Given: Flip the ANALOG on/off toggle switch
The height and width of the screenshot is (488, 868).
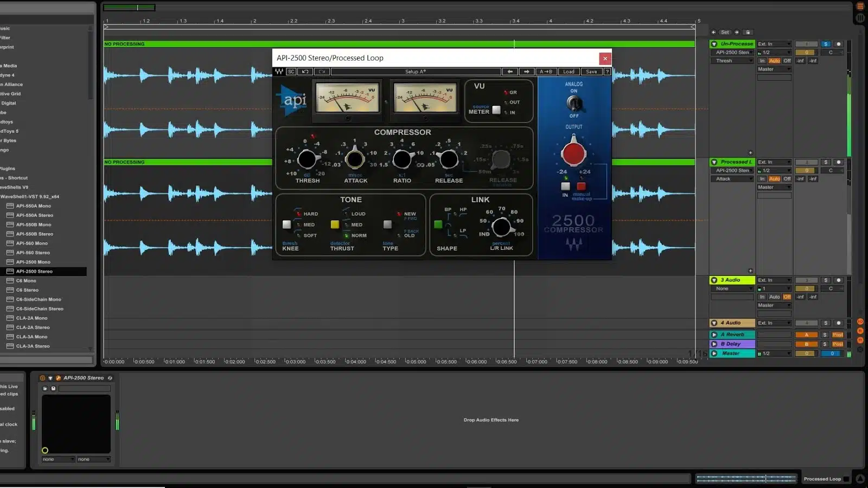Looking at the screenshot, I should pyautogui.click(x=574, y=102).
